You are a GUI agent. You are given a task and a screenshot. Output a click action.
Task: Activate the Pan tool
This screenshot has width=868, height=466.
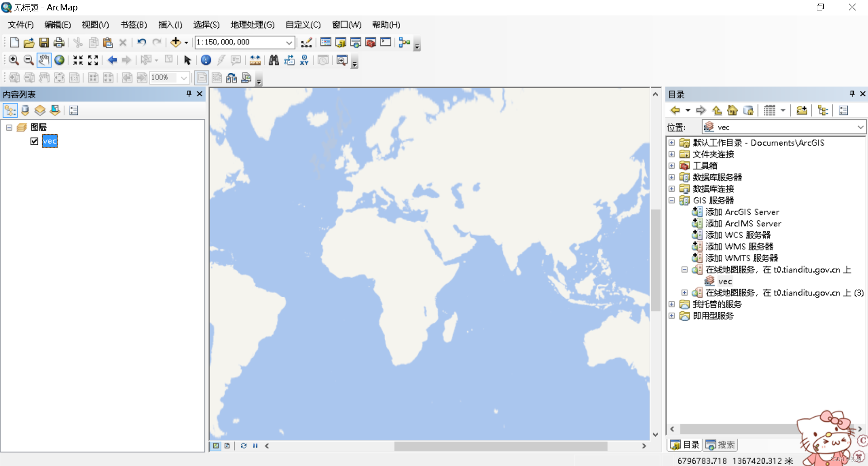(43, 60)
